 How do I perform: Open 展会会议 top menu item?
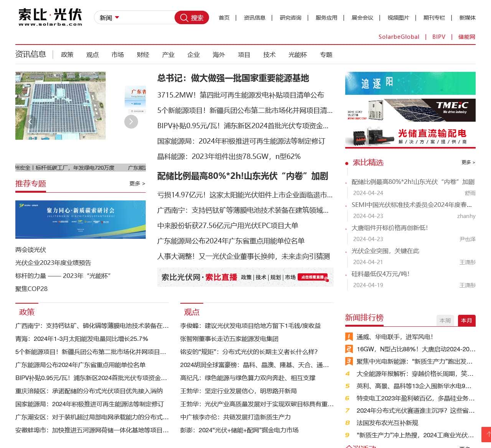point(362,18)
